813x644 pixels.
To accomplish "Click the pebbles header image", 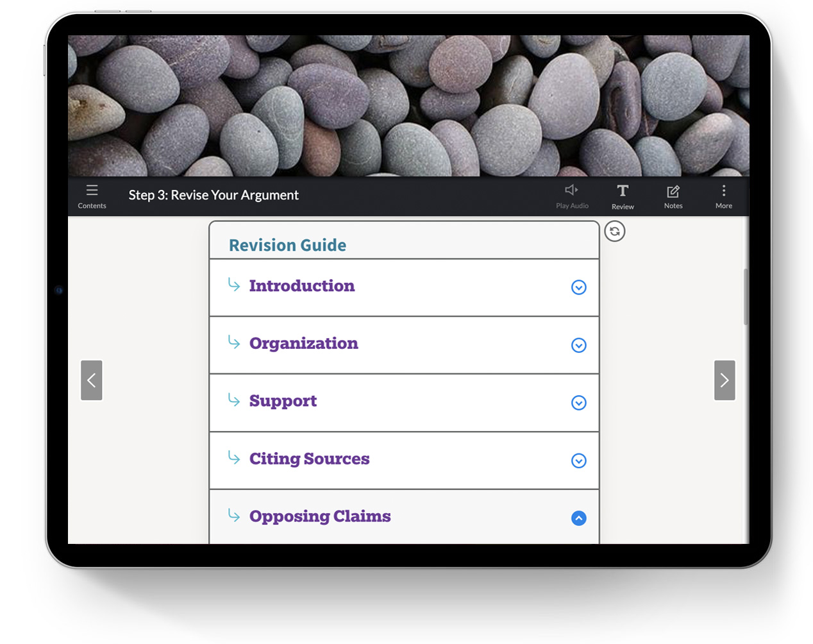I will click(408, 106).
